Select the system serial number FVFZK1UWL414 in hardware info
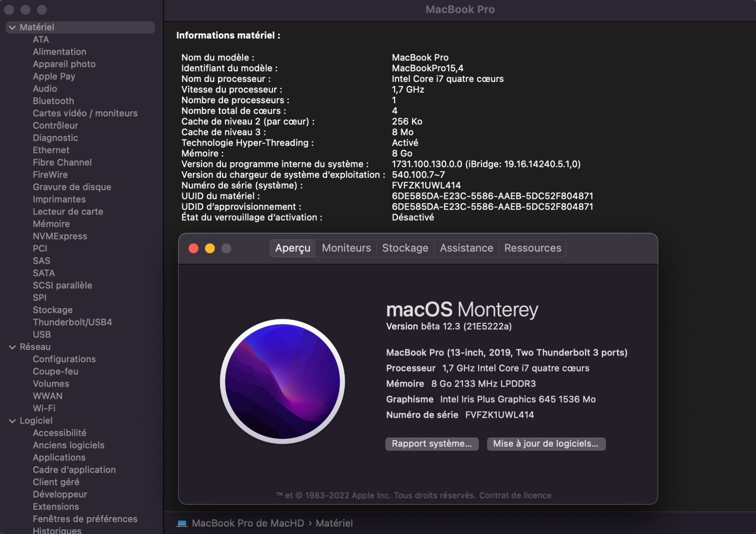This screenshot has width=756, height=534. (426, 186)
